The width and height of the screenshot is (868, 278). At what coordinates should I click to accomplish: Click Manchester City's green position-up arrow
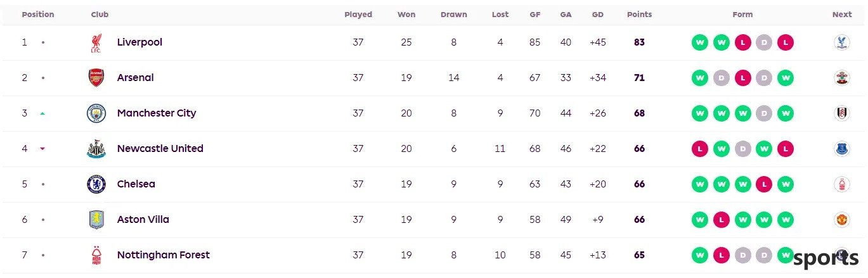click(x=42, y=113)
